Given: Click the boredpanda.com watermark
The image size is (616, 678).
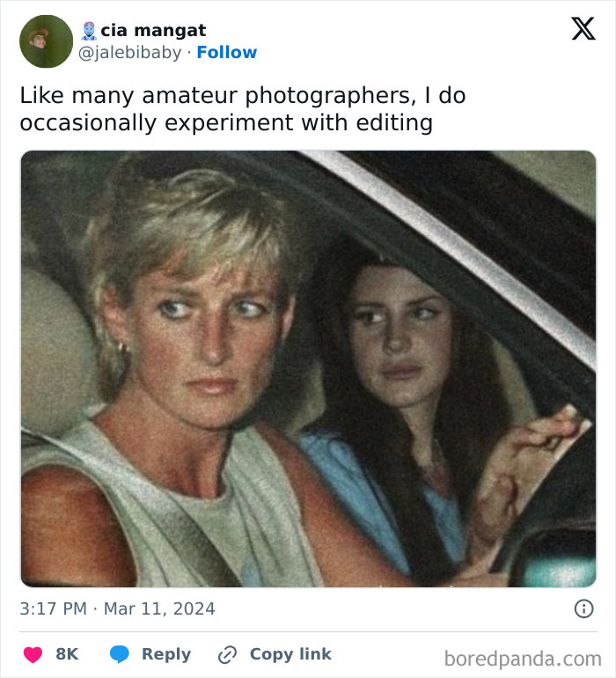Looking at the screenshot, I should click(523, 659).
